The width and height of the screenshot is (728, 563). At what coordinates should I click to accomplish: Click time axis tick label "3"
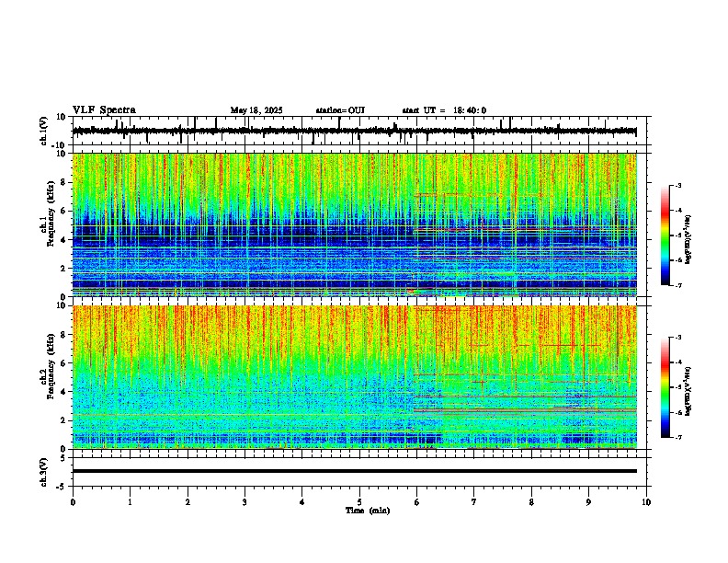coord(245,502)
